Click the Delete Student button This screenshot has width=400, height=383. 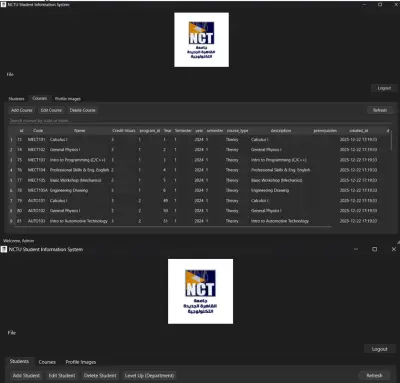pyautogui.click(x=100, y=376)
